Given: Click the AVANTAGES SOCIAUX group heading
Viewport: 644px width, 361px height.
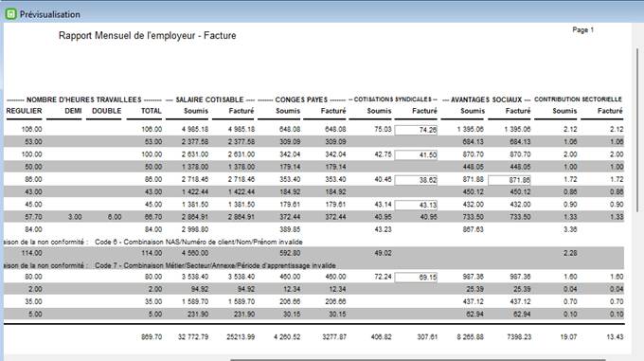Looking at the screenshot, I should 486,99.
